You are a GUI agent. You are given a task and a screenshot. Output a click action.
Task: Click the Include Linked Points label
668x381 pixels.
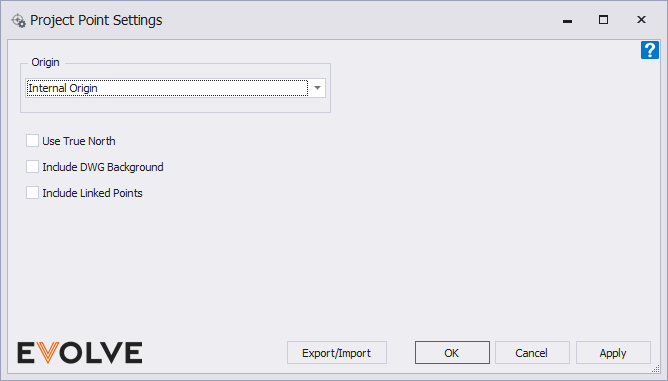click(92, 193)
